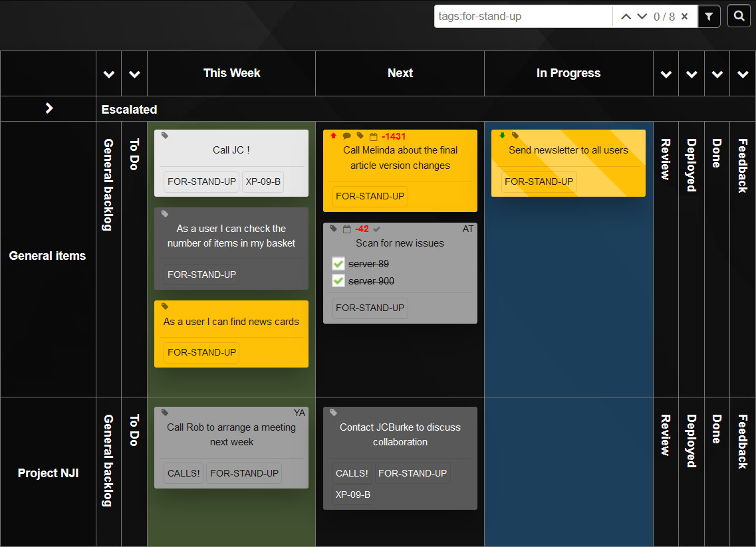Image resolution: width=756 pixels, height=547 pixels.
Task: Open dropdown arrow beside Feedback column
Action: [741, 74]
